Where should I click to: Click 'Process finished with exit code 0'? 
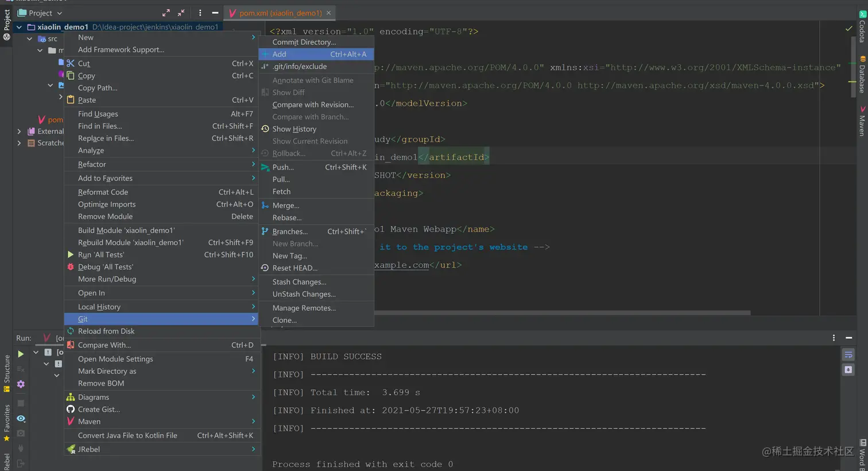pos(362,464)
